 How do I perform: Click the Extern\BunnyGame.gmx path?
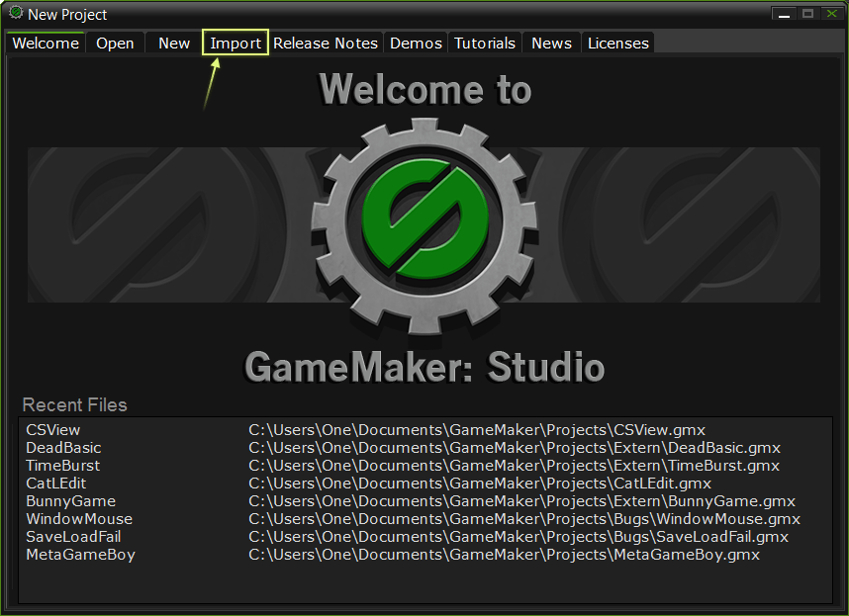pos(521,501)
